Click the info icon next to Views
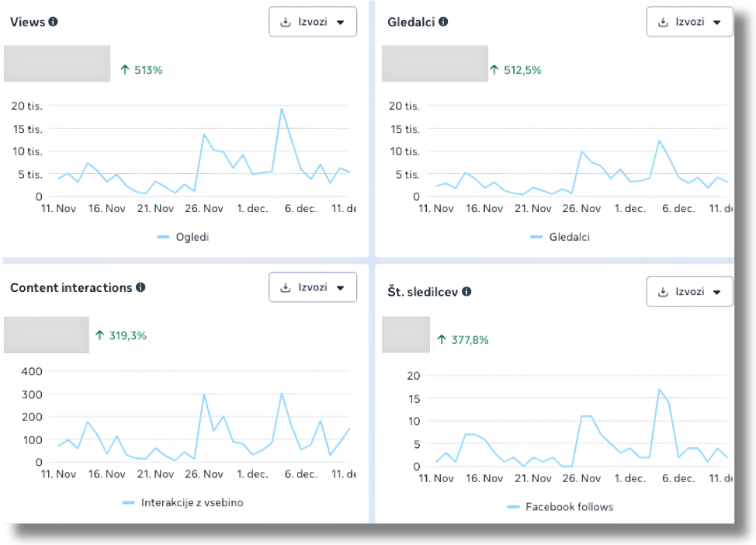Screen dimensions: 756x545 coord(53,22)
